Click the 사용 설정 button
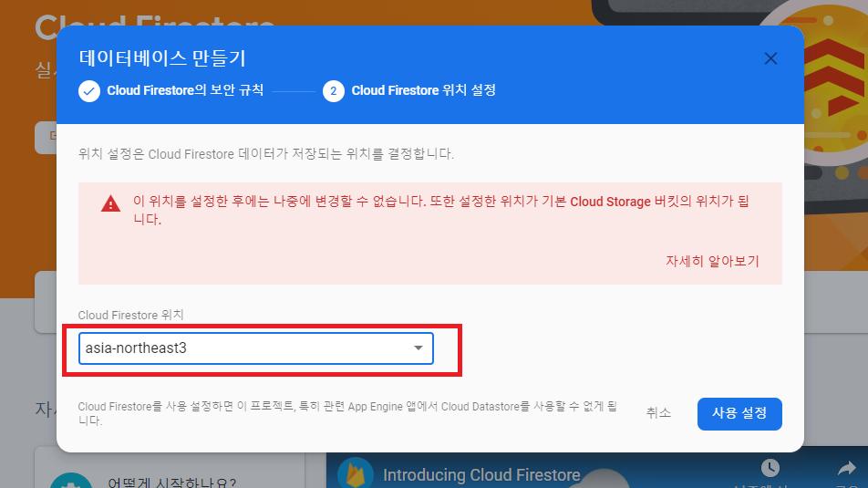The width and height of the screenshot is (868, 488). (x=739, y=414)
